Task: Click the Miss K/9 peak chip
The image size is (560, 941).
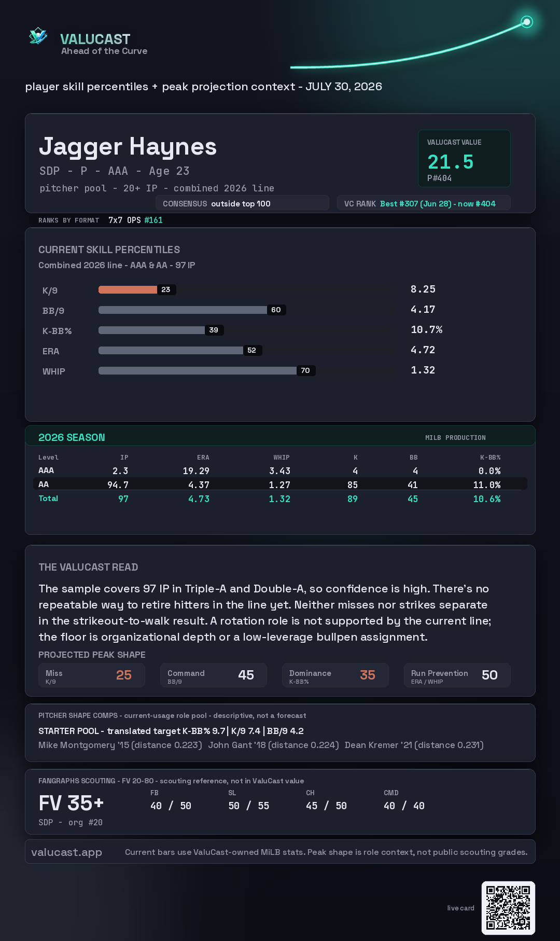Action: 92,675
